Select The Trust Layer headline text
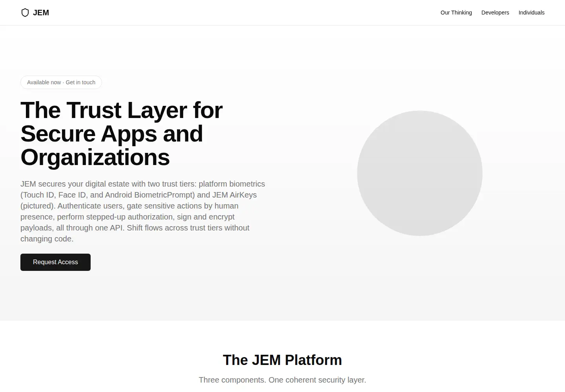Viewport: 565px width, 392px height. [122, 134]
